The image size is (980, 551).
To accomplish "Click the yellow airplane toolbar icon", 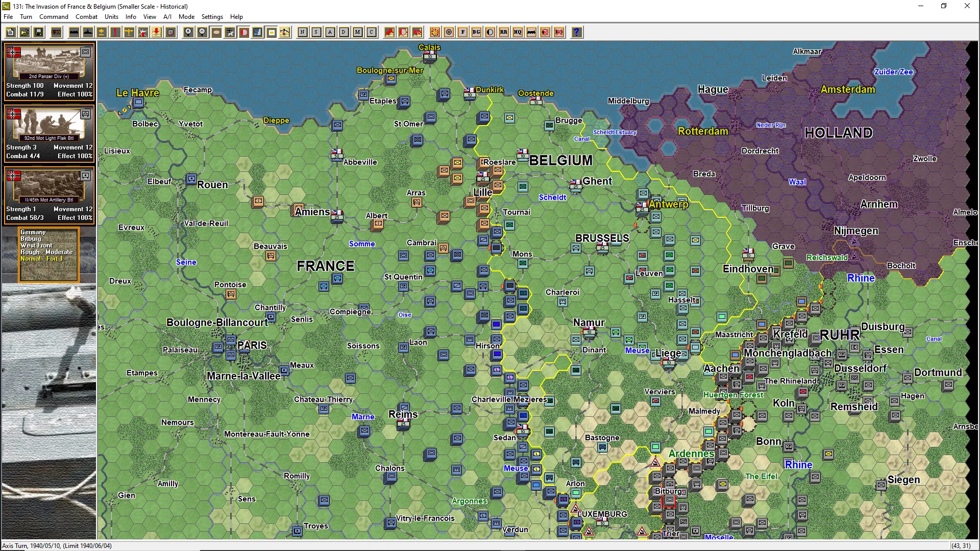I will (129, 32).
